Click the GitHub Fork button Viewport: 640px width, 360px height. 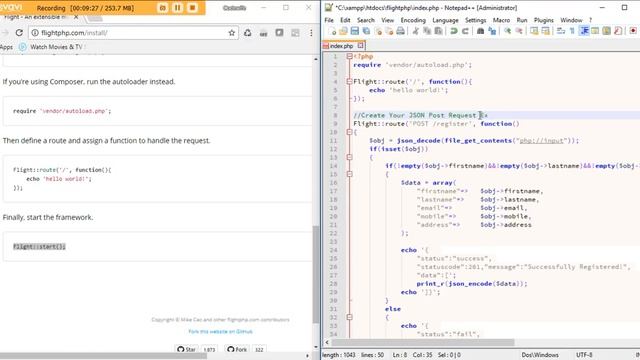pyautogui.click(x=237, y=349)
